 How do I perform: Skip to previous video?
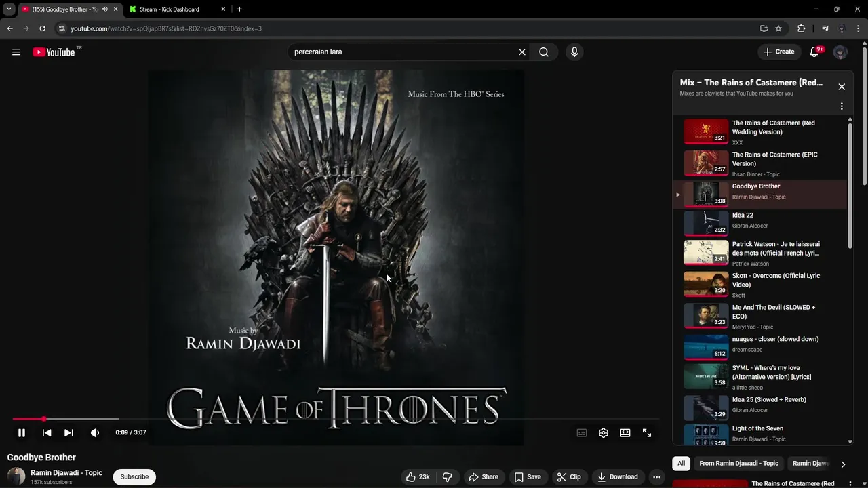(x=47, y=432)
